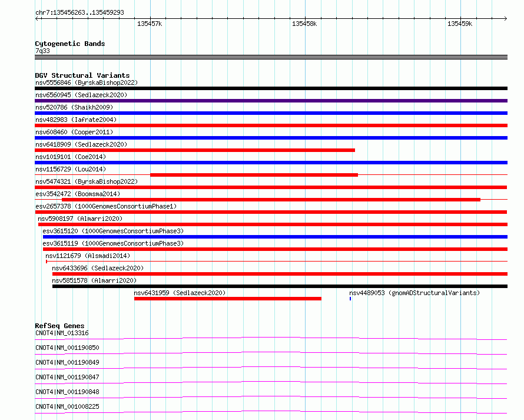
Task: Click the black bar under nsv5851578
Action: click(x=280, y=286)
